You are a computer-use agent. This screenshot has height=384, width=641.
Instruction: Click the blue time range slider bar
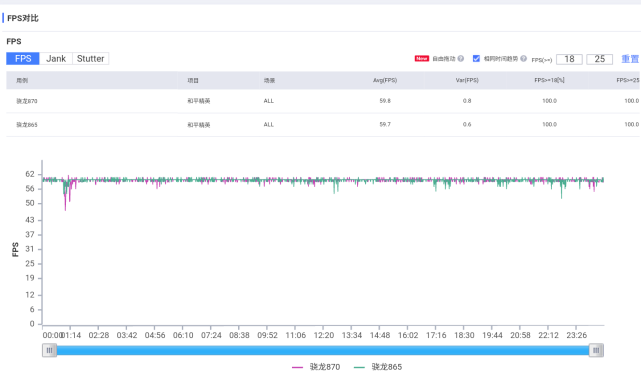point(323,350)
